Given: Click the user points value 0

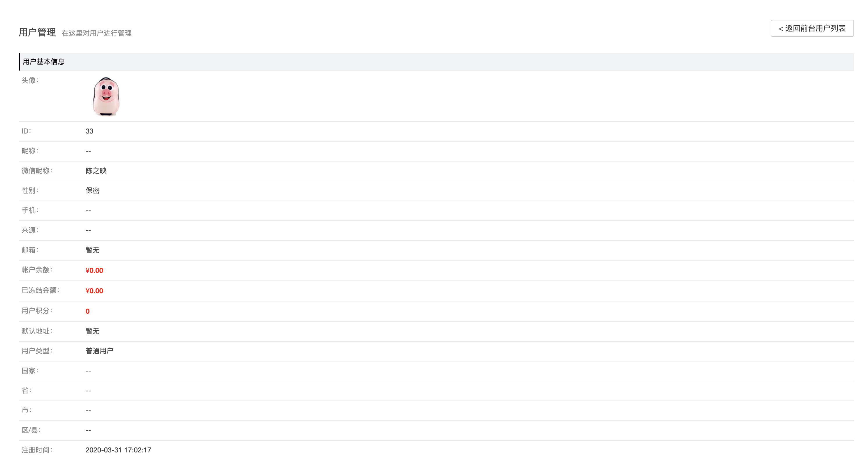Looking at the screenshot, I should coord(88,311).
